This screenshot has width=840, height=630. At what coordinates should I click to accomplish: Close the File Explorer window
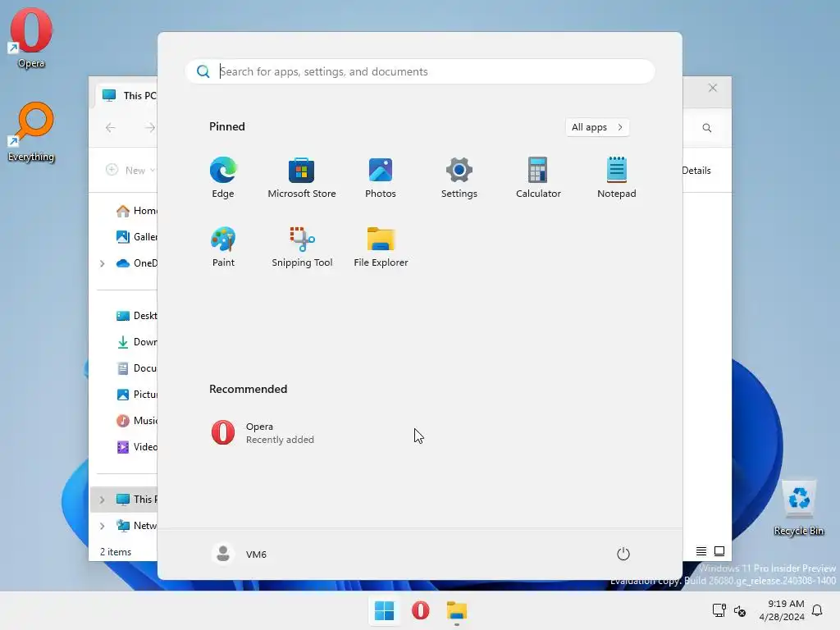point(713,88)
